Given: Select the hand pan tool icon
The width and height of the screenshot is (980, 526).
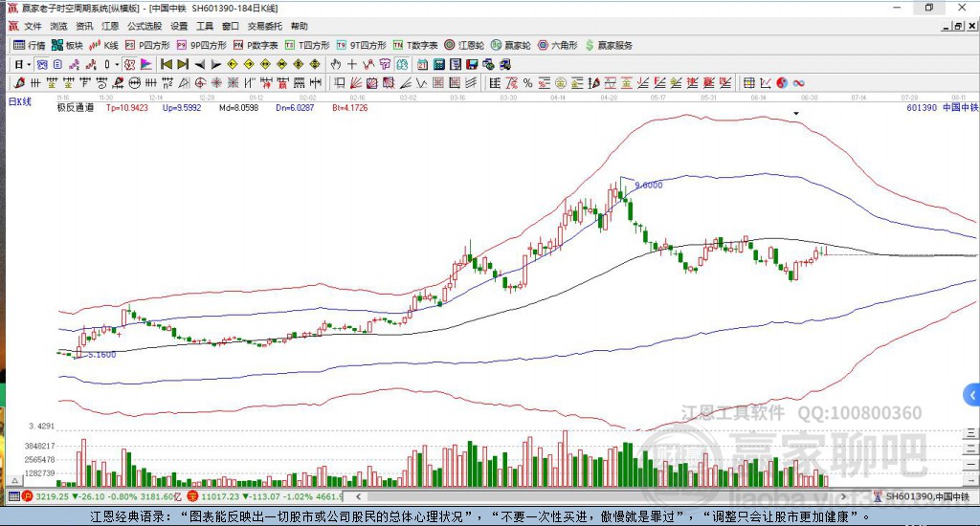Looking at the screenshot, I should pyautogui.click(x=335, y=64).
